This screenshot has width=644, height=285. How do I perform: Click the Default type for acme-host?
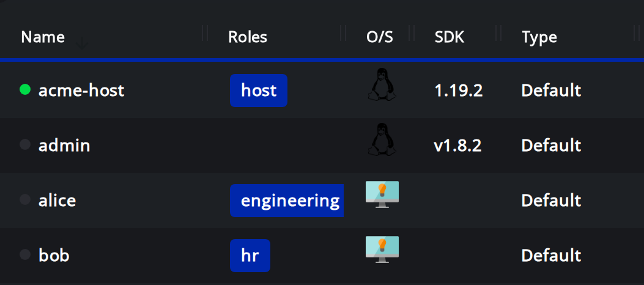click(551, 91)
